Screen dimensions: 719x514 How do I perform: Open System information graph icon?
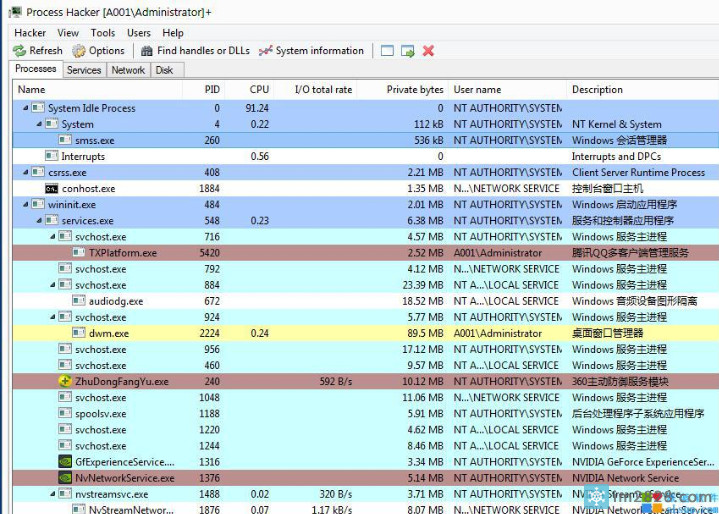pos(265,51)
